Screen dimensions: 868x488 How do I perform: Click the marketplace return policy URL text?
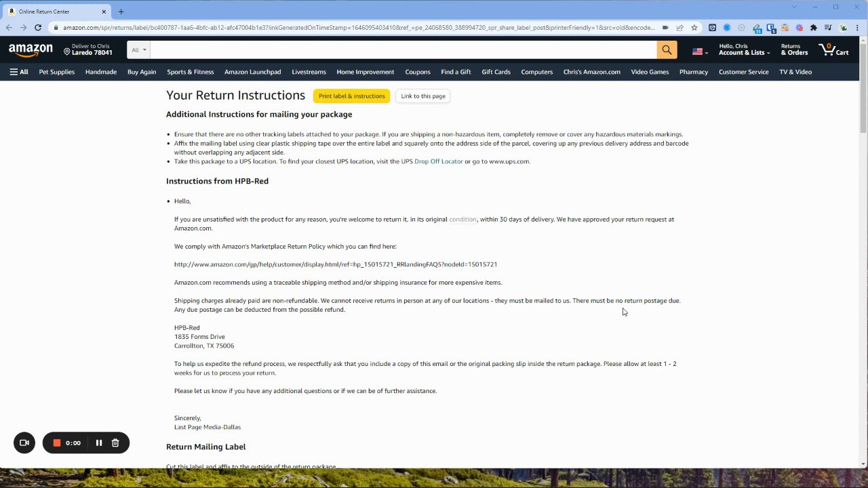pyautogui.click(x=336, y=264)
